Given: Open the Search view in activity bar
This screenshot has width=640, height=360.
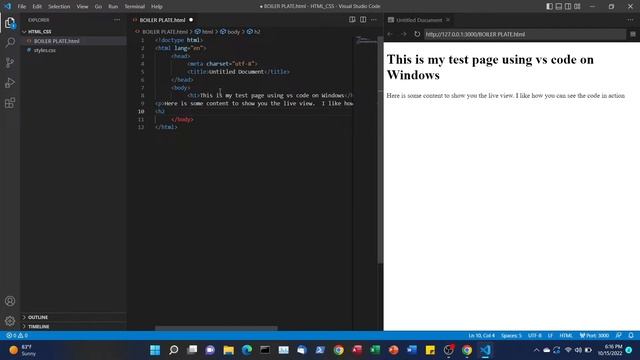Looking at the screenshot, I should pyautogui.click(x=10, y=42).
